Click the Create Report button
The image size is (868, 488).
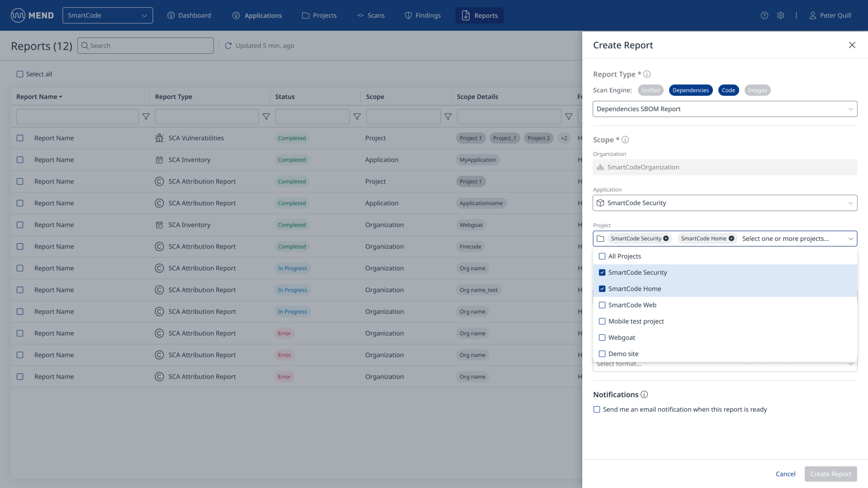pos(831,474)
